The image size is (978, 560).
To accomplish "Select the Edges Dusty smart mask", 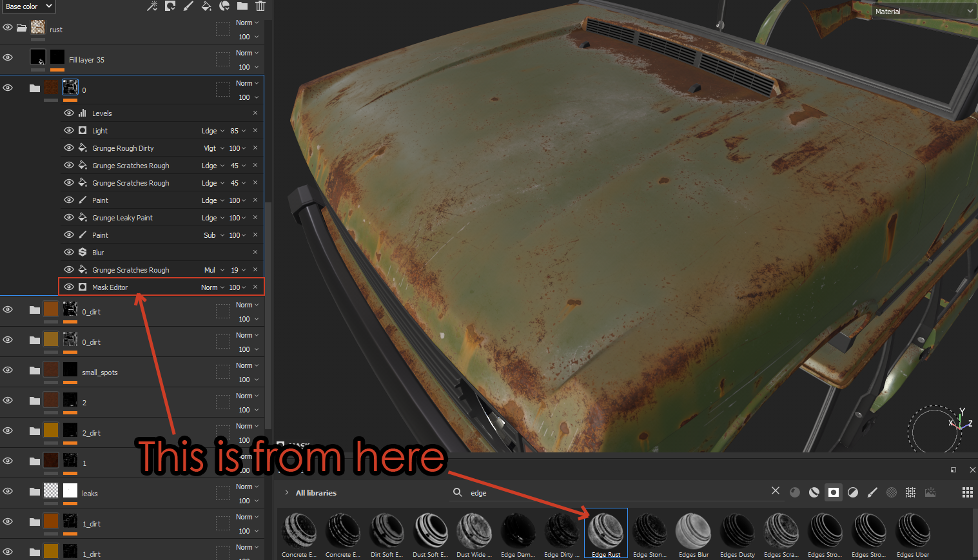I will point(738,533).
